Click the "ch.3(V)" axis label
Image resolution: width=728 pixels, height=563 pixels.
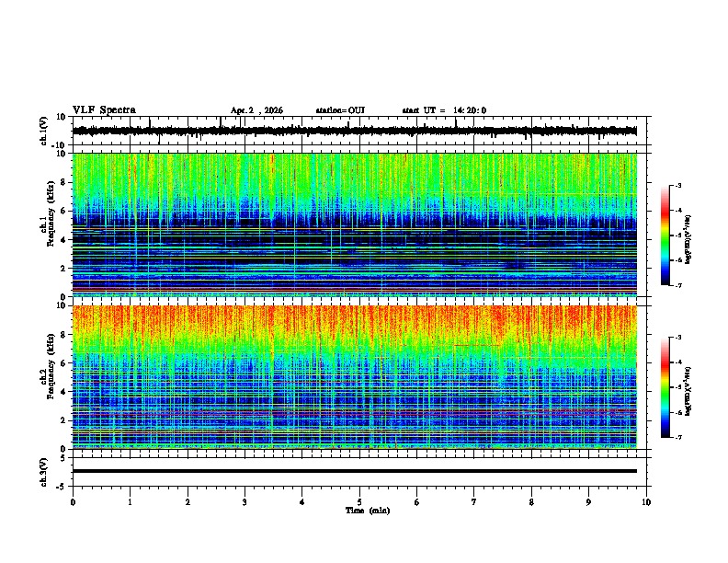coord(44,472)
